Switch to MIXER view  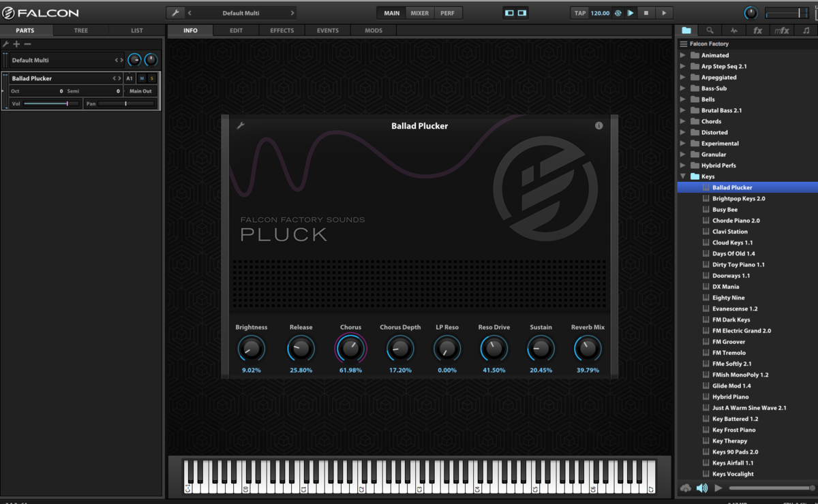(420, 13)
